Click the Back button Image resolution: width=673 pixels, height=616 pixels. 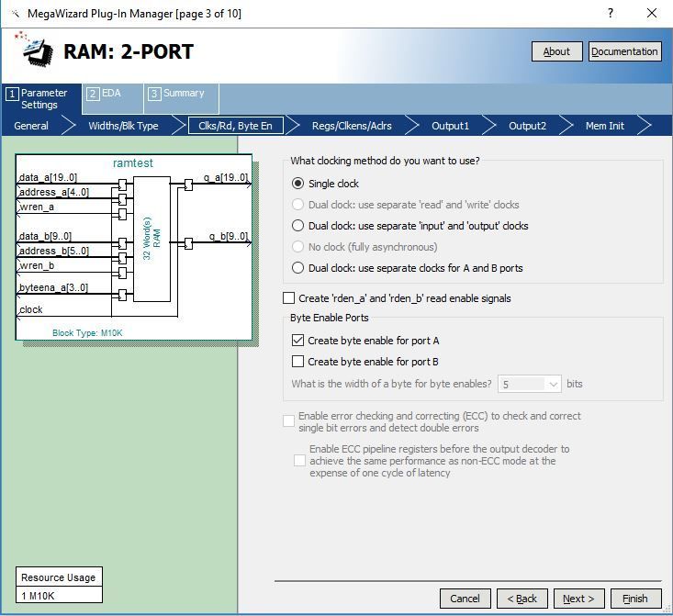click(x=522, y=599)
